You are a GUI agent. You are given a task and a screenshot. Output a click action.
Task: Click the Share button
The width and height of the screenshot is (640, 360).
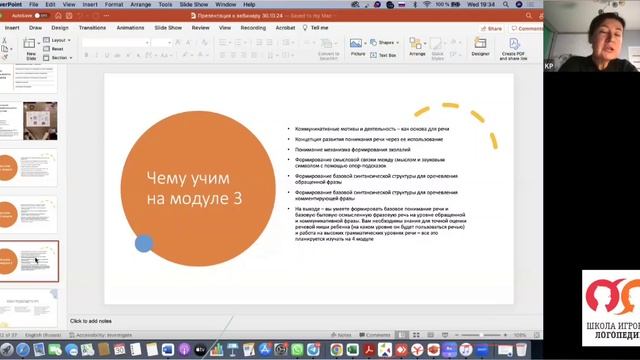(491, 29)
